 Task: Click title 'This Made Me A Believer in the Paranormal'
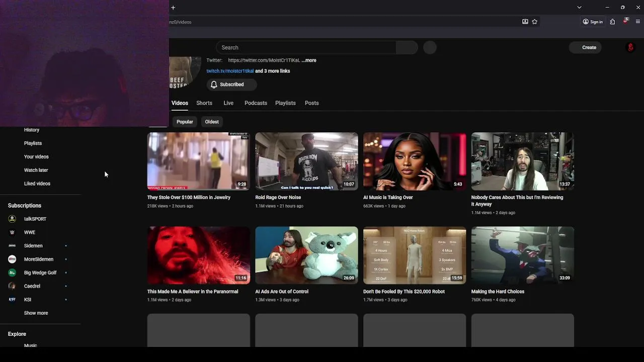click(x=193, y=292)
